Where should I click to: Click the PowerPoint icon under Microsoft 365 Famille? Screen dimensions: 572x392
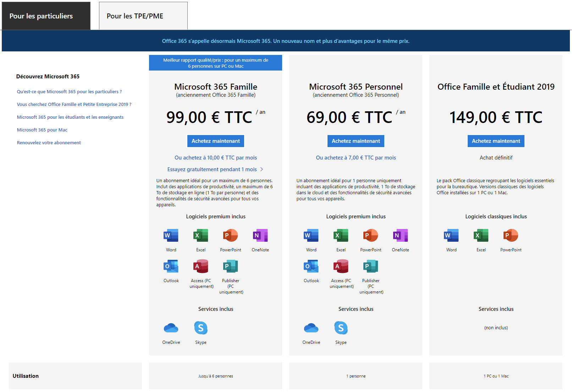point(231,235)
